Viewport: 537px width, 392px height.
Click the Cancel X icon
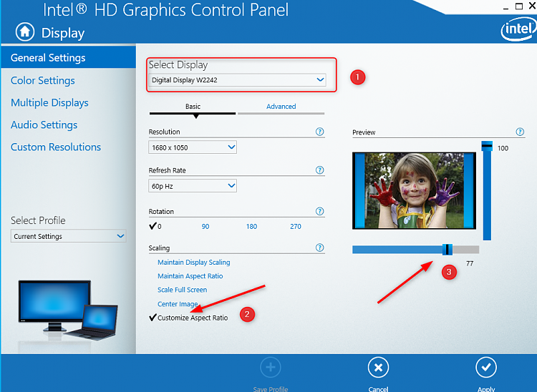click(378, 368)
